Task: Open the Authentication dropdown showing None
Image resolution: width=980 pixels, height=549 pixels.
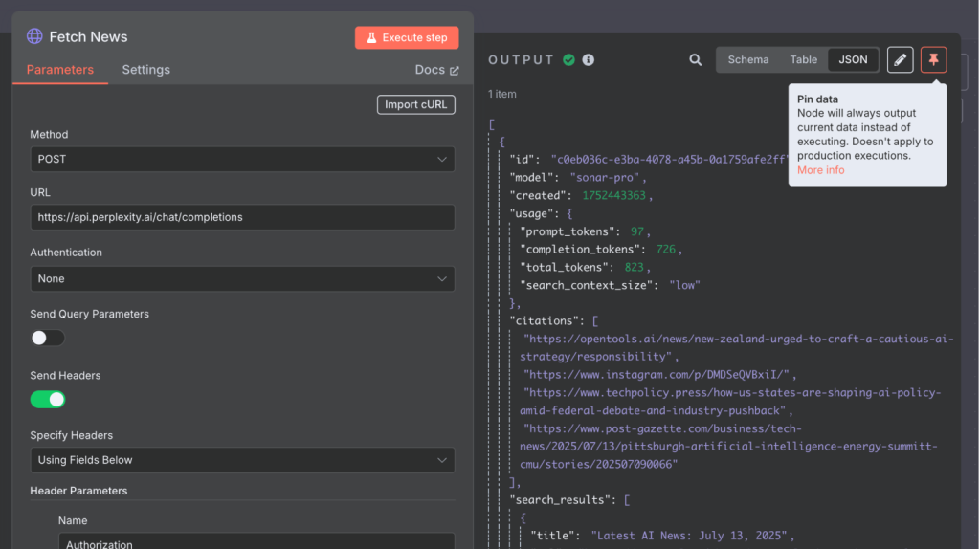Action: click(242, 278)
